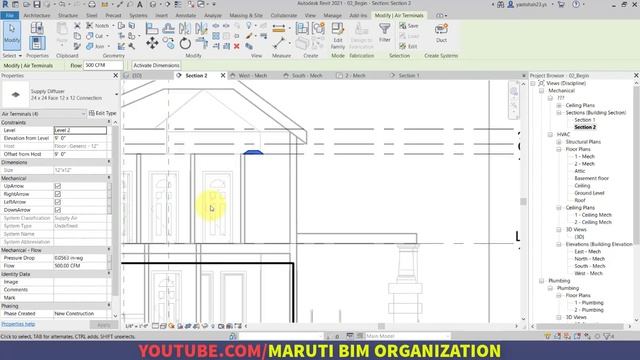Collapse the Identity Data section
640x360 pixels.
109,274
